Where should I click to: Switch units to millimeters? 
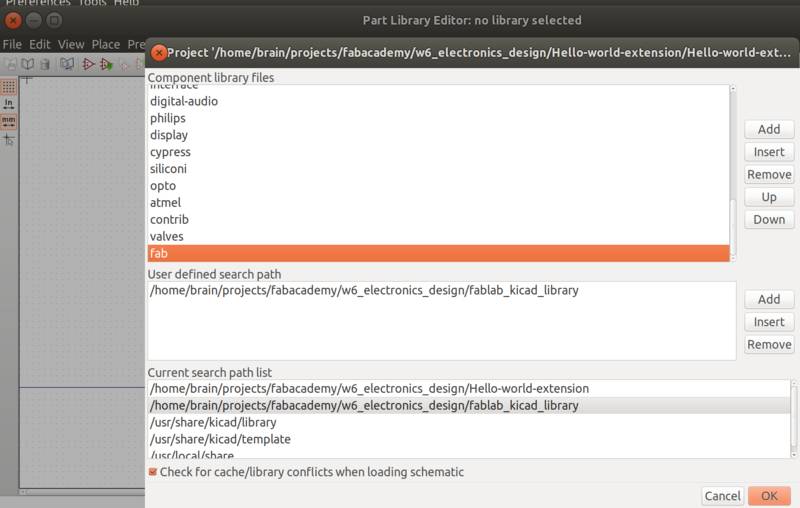coord(9,121)
